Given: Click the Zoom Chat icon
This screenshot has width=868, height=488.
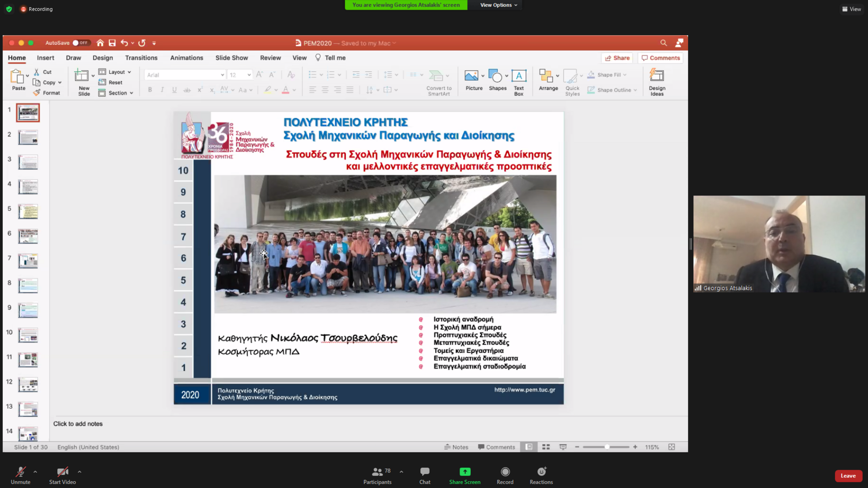Looking at the screenshot, I should point(424,472).
